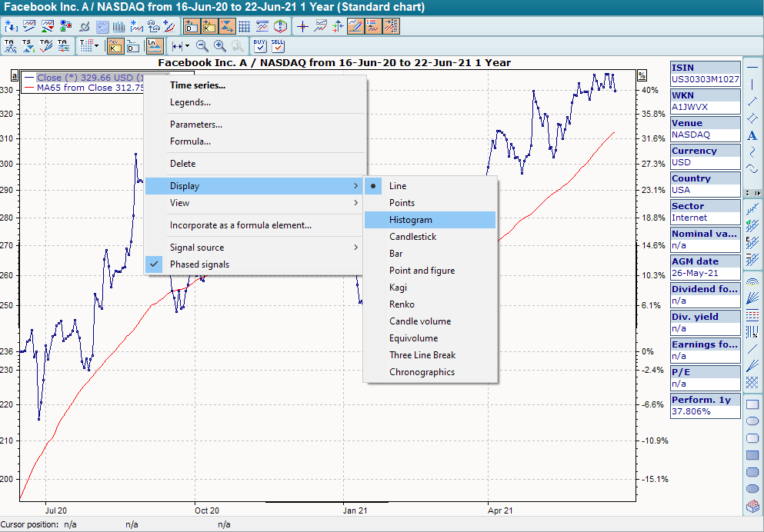Open dropdown arrow next to horizontal range icon
The image size is (764, 532).
pyautogui.click(x=188, y=46)
